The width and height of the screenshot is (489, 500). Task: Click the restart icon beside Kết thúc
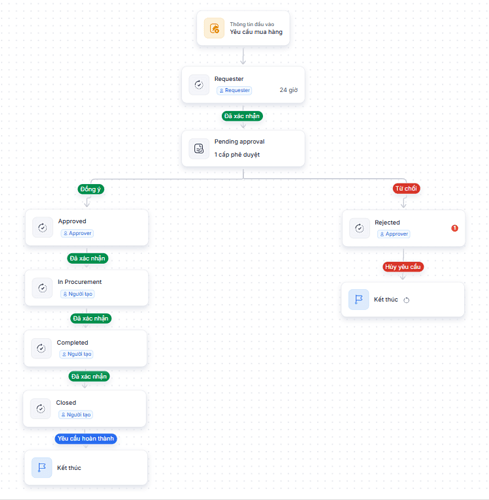[406, 300]
